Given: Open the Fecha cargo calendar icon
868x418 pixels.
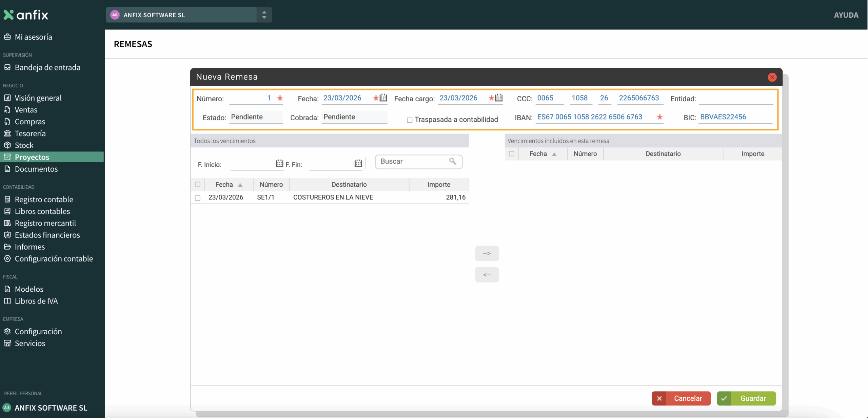Looking at the screenshot, I should tap(498, 98).
